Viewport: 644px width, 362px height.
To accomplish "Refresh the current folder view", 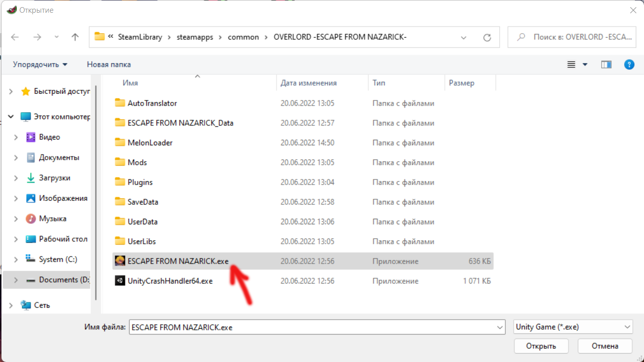I will pyautogui.click(x=487, y=37).
